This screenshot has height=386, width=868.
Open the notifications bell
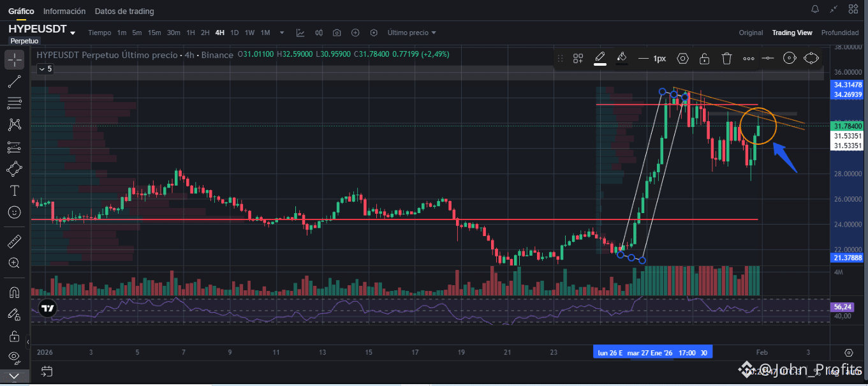tap(815, 9)
